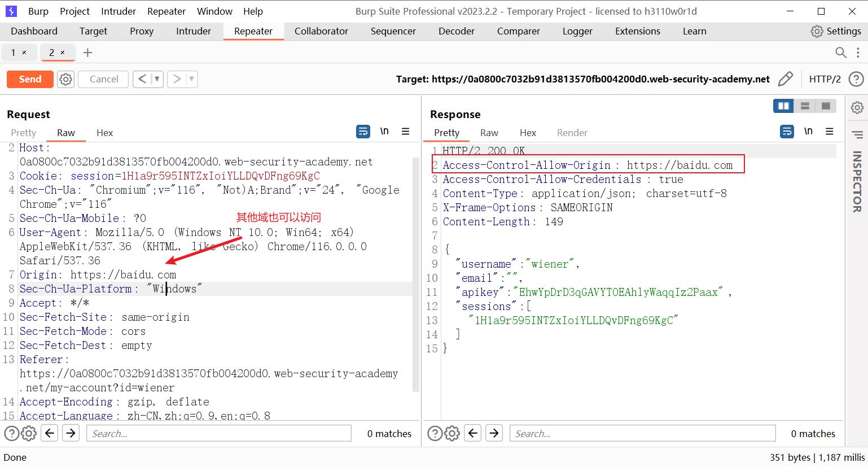Toggle non-printable characters in request
The width and height of the screenshot is (868, 467).
pos(384,131)
